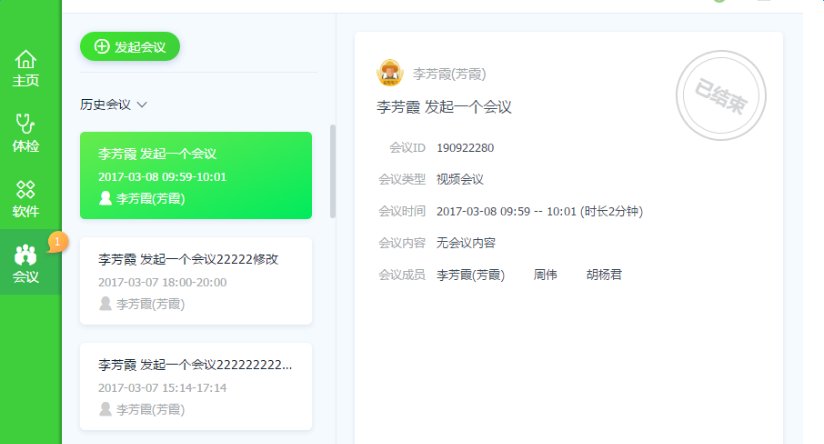This screenshot has height=444, width=824.
Task: Click the person icon in 15:14-17:14 card
Action: click(x=105, y=409)
